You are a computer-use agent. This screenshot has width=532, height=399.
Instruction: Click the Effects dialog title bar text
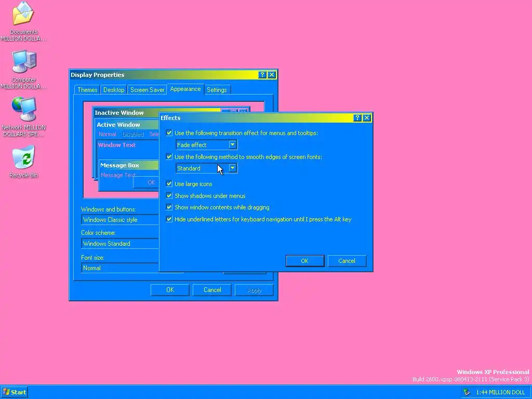[170, 118]
